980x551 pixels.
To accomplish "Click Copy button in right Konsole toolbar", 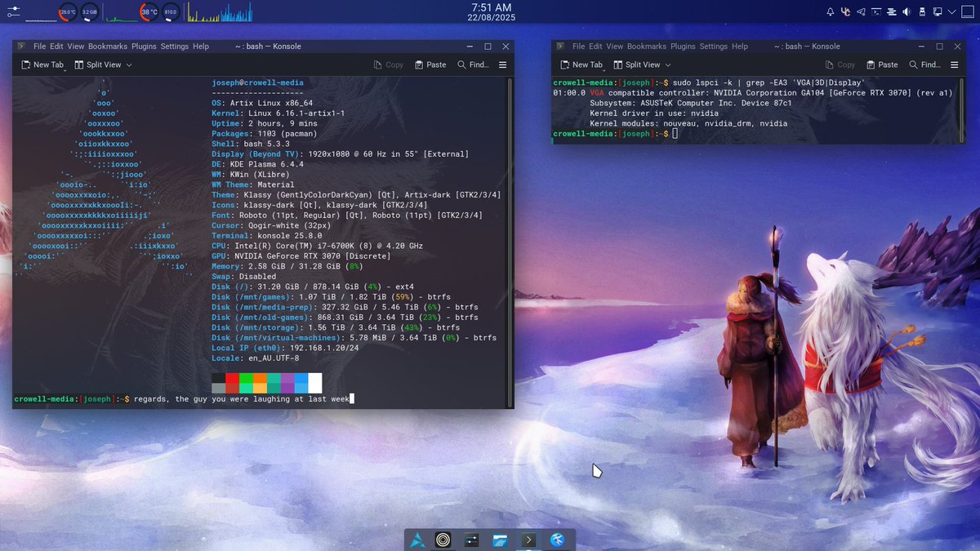I will pyautogui.click(x=840, y=64).
